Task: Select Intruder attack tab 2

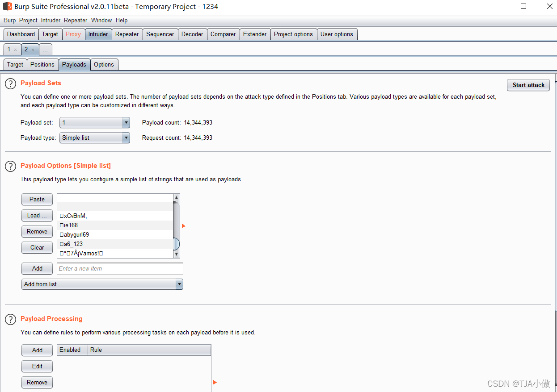Action: pyautogui.click(x=26, y=49)
